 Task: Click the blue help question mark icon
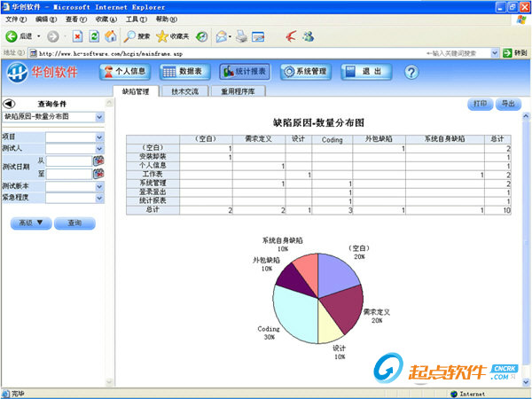click(x=411, y=73)
